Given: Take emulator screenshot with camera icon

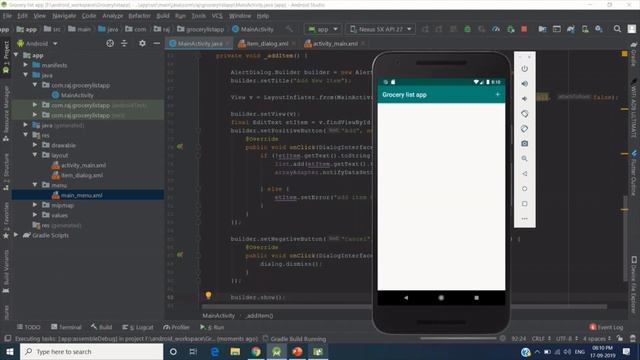Looking at the screenshot, I should pos(524,144).
